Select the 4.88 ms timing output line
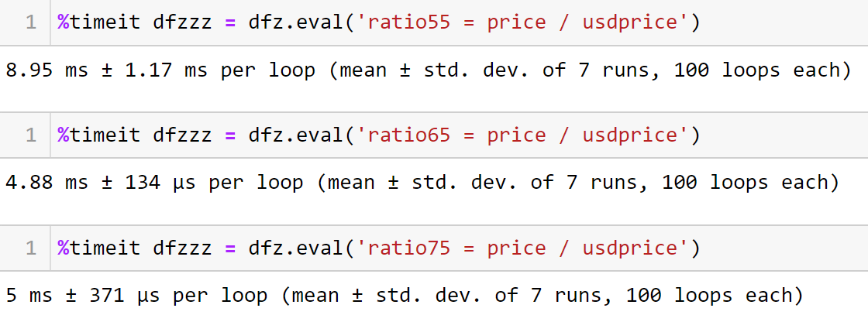This screenshot has height=315, width=868. tap(422, 183)
